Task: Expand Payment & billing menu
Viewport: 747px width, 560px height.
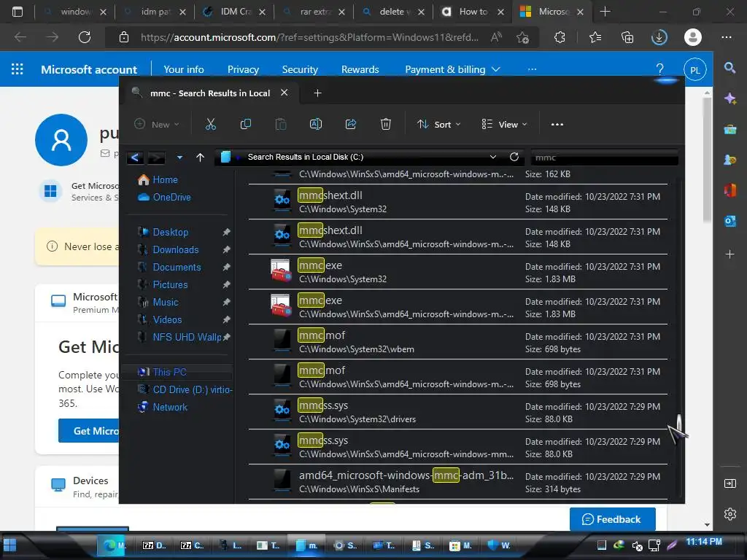Action: (452, 69)
